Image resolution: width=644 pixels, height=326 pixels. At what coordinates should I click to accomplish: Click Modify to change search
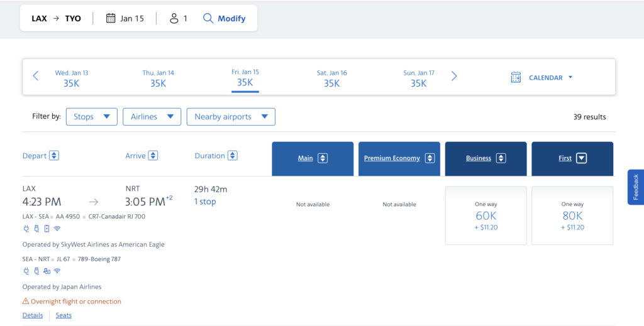coord(231,18)
